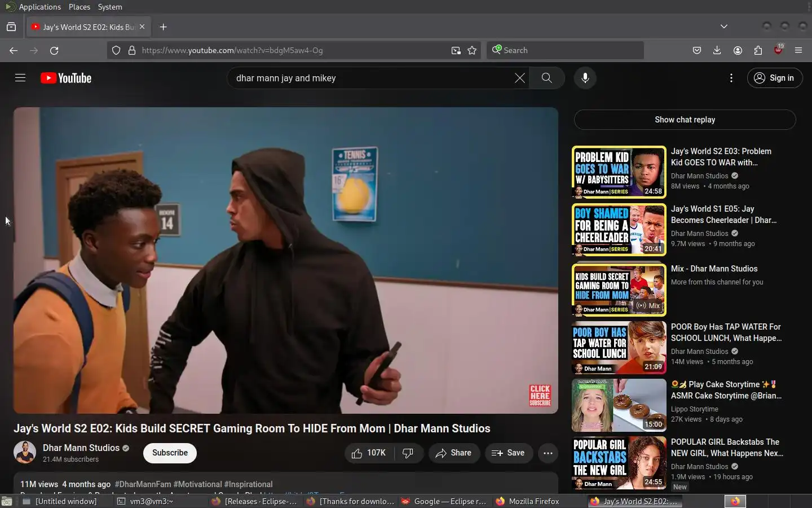Clear the YouTube search query text
The height and width of the screenshot is (508, 812).
point(520,78)
